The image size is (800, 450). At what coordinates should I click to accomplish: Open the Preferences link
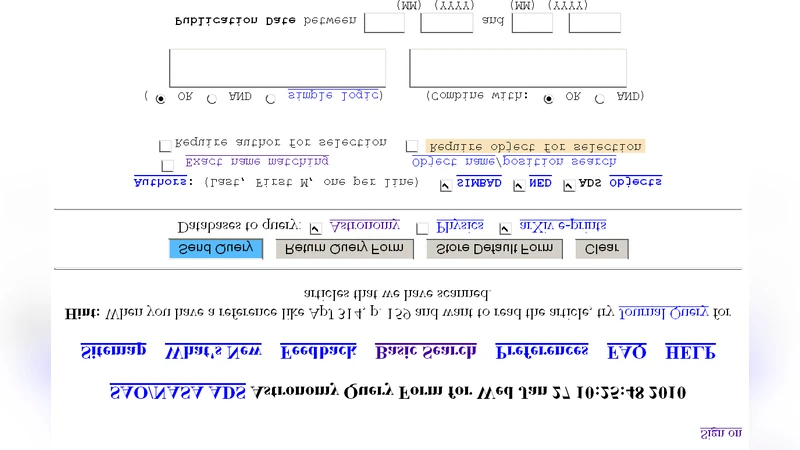(x=542, y=351)
